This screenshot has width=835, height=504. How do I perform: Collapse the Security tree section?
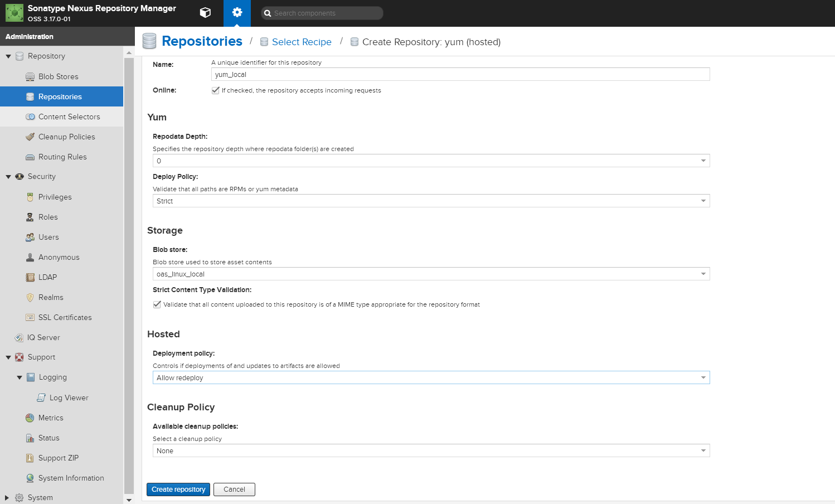(8, 177)
